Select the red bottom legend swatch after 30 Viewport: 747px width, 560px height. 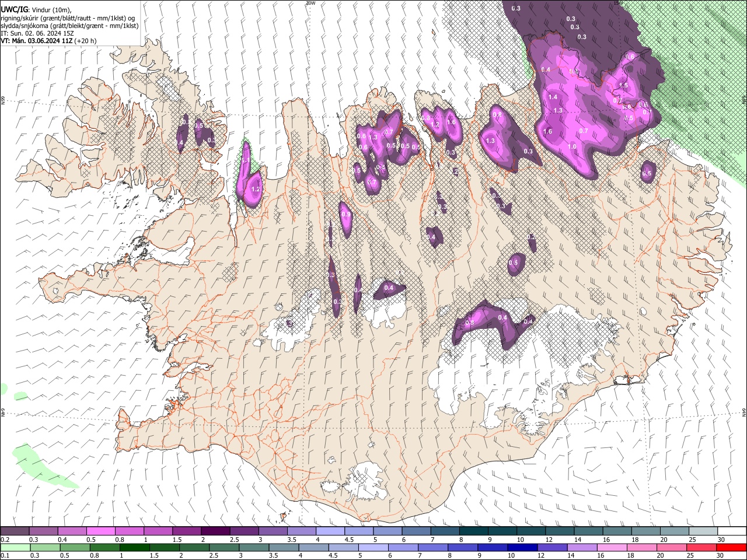tap(731, 547)
